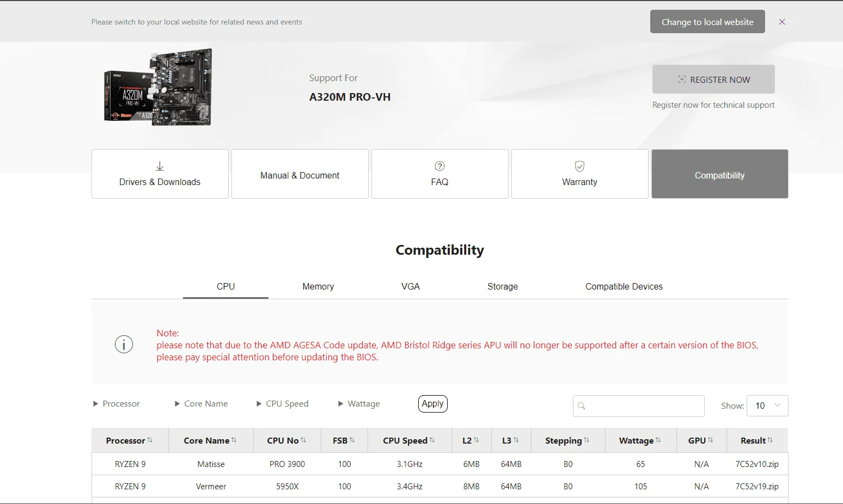Image resolution: width=843 pixels, height=504 pixels.
Task: Sort table by CPU Speed column
Action: [x=410, y=440]
